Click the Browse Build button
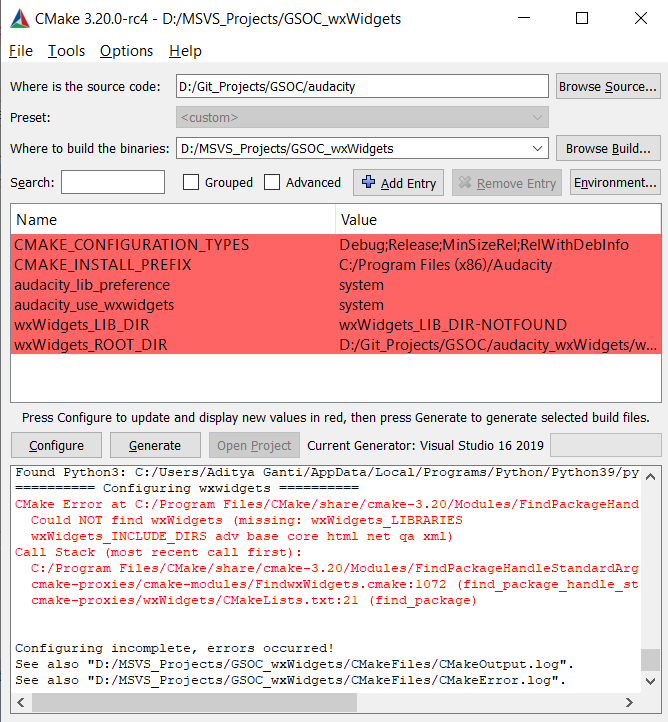 point(608,148)
